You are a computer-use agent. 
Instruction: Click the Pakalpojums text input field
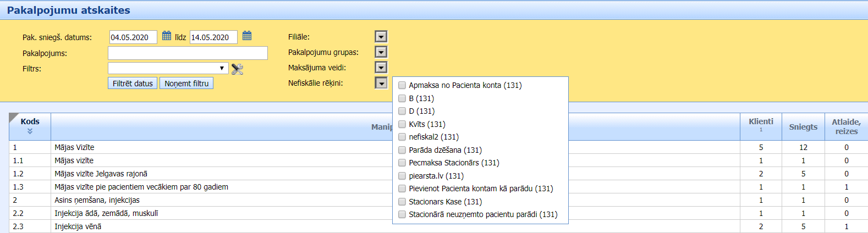point(188,53)
